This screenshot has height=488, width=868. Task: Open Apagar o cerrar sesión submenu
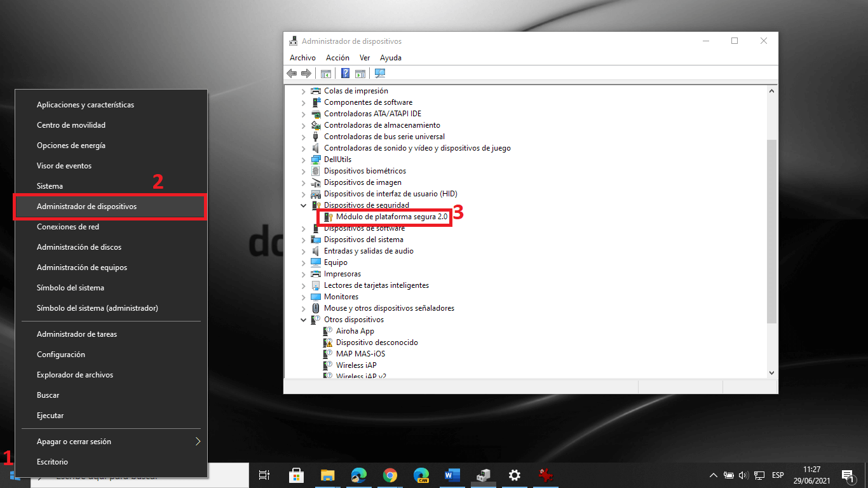111,442
